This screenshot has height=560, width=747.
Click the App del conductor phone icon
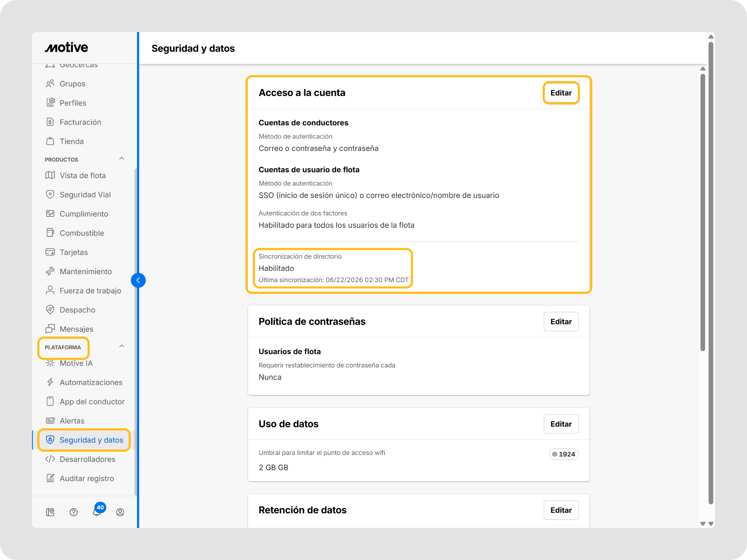coord(50,401)
